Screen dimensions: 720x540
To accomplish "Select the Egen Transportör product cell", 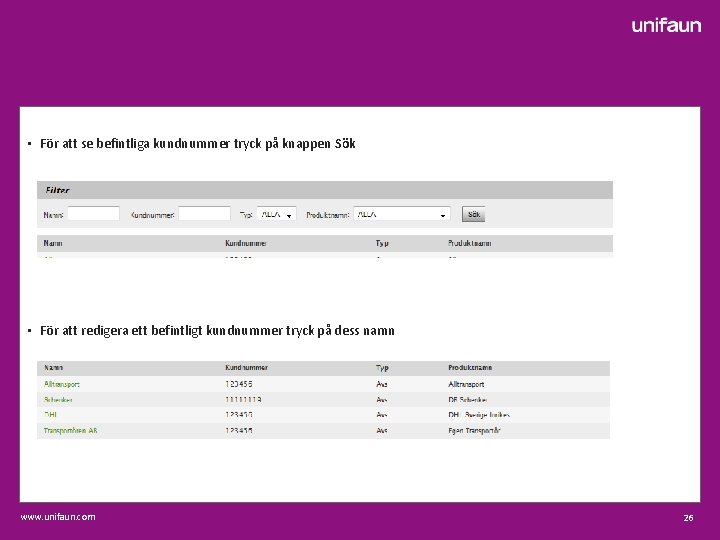I will tap(474, 431).
